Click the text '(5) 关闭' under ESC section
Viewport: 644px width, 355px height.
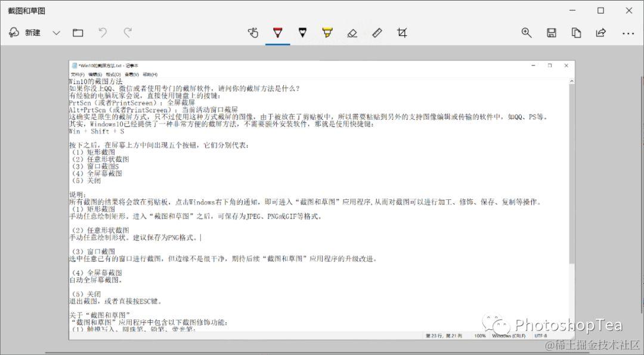(x=86, y=294)
